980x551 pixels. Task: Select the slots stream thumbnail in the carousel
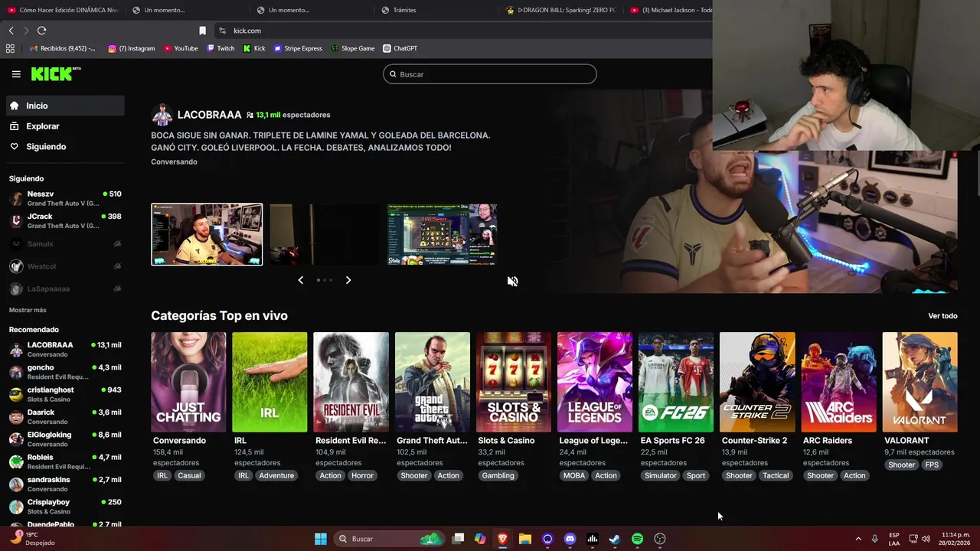coord(443,234)
